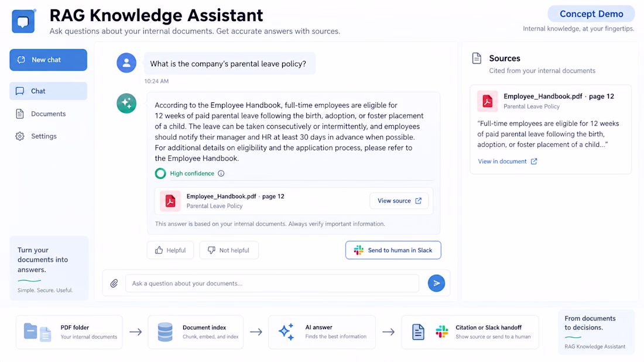Open the Chat section in sidebar

(49, 91)
